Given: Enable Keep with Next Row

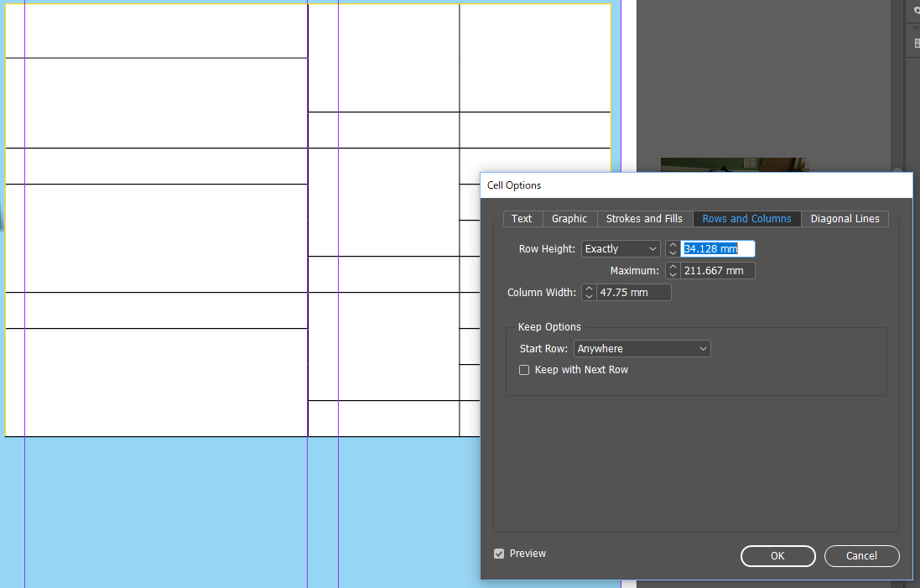Looking at the screenshot, I should pos(523,369).
